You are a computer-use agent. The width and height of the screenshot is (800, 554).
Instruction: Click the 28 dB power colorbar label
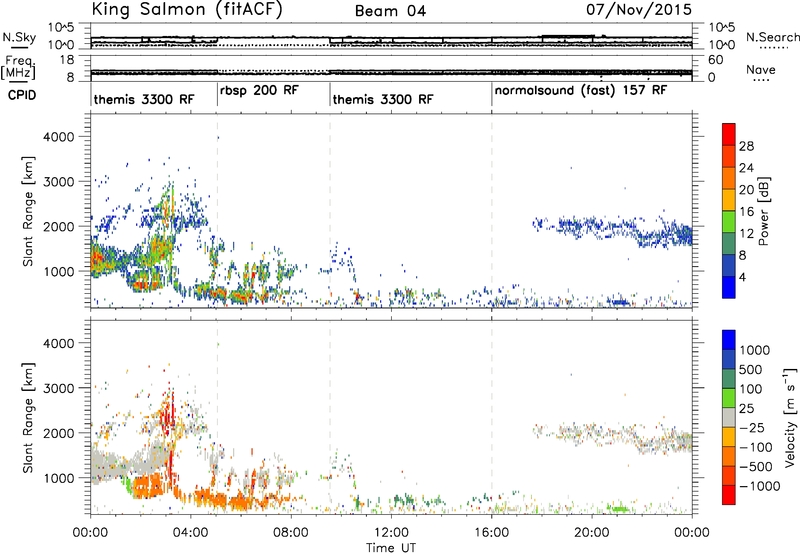(746, 146)
